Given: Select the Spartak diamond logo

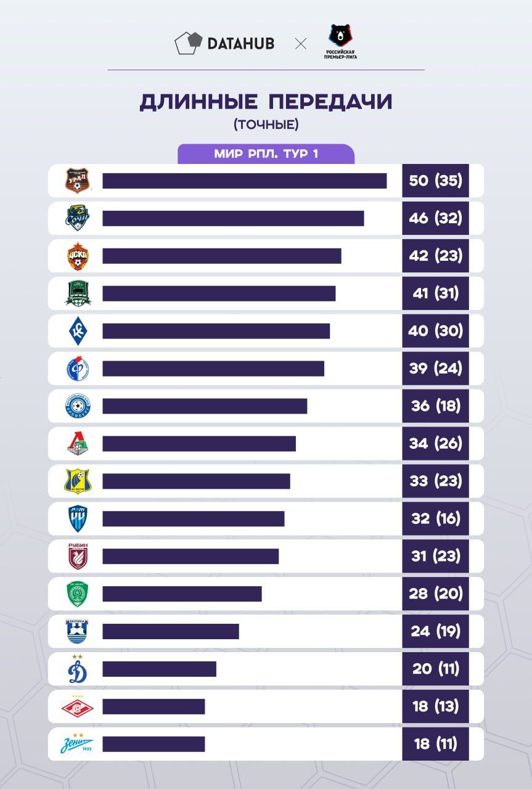Looking at the screenshot, I should tap(78, 706).
